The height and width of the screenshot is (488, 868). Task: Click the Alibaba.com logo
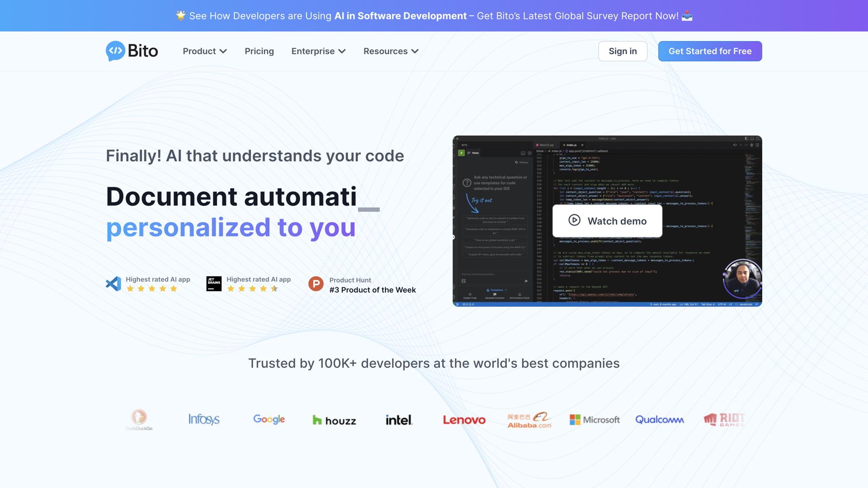pos(529,420)
